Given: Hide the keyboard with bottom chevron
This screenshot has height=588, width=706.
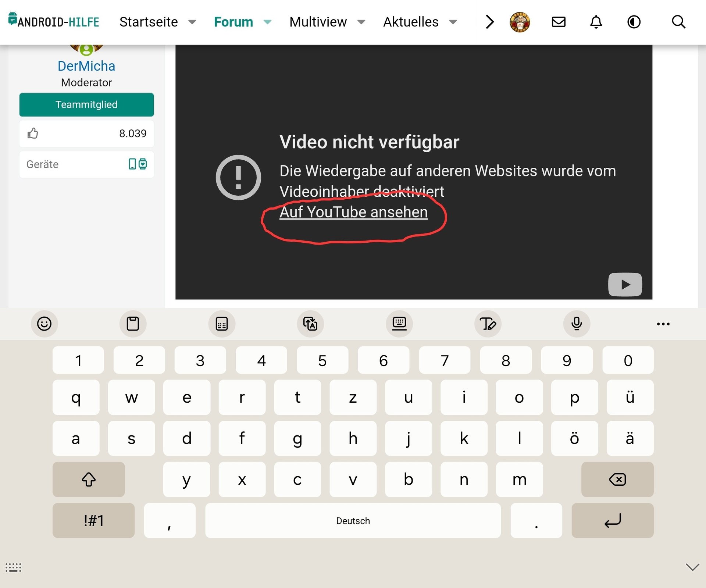Looking at the screenshot, I should [692, 567].
